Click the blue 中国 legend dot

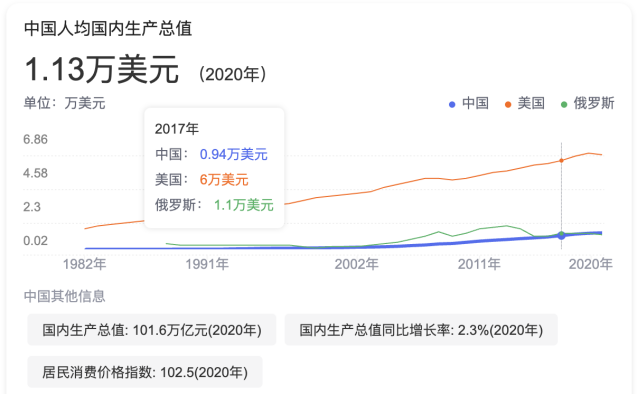[452, 105]
